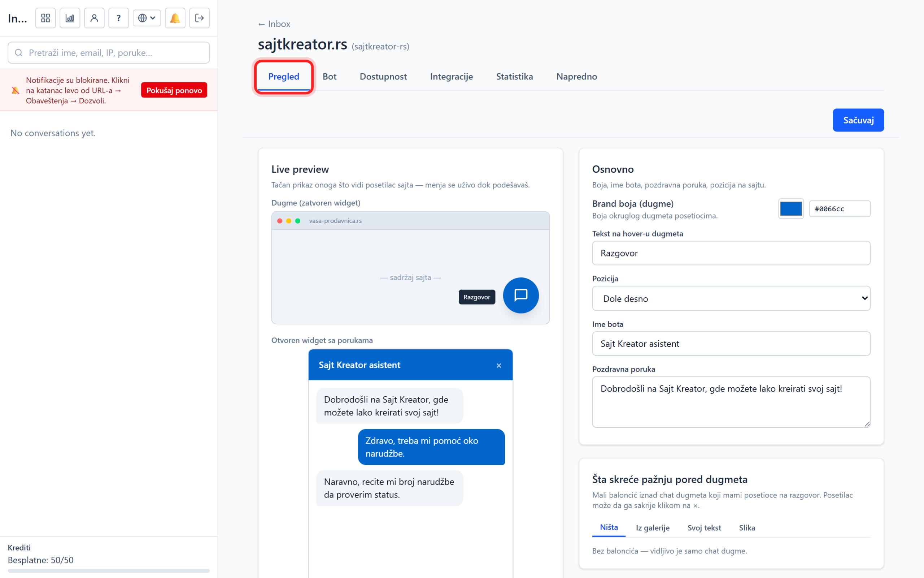Image resolution: width=924 pixels, height=578 pixels.
Task: Click the Sačuvaj button
Action: pos(858,120)
